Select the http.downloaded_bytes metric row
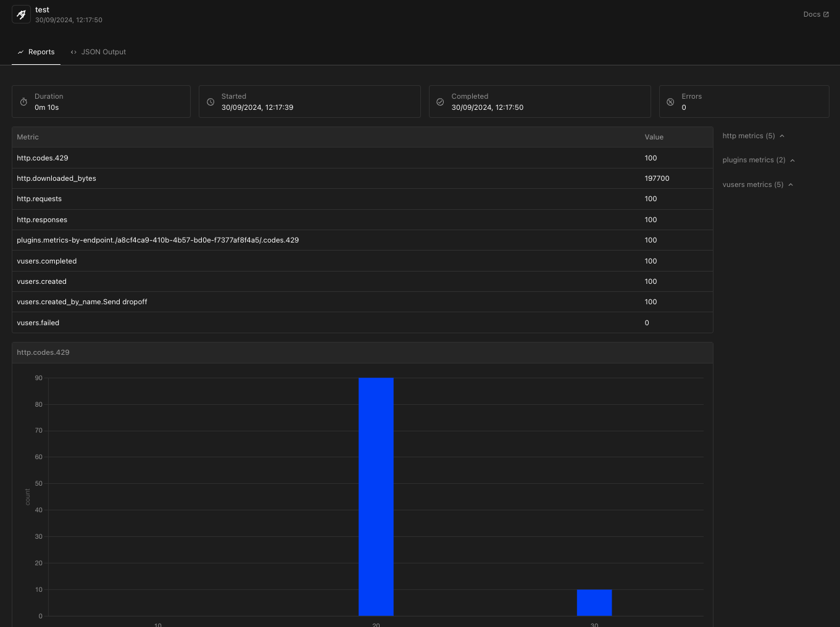The width and height of the screenshot is (840, 627). click(x=362, y=178)
